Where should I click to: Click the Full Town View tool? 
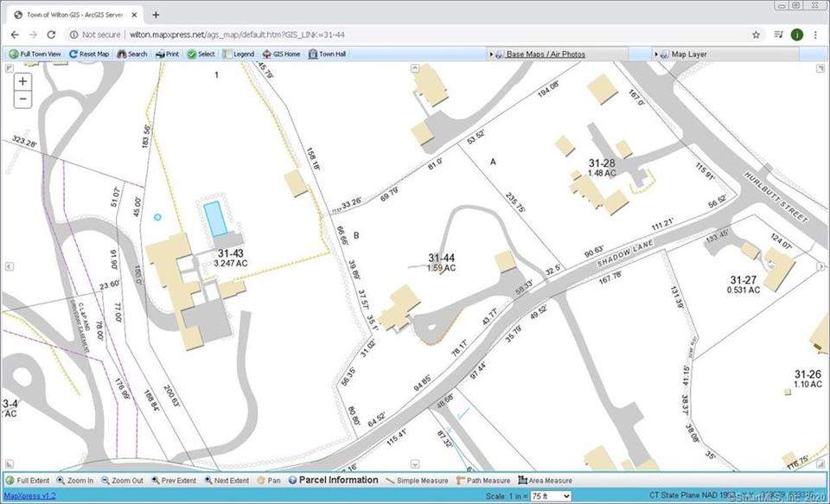coord(35,54)
